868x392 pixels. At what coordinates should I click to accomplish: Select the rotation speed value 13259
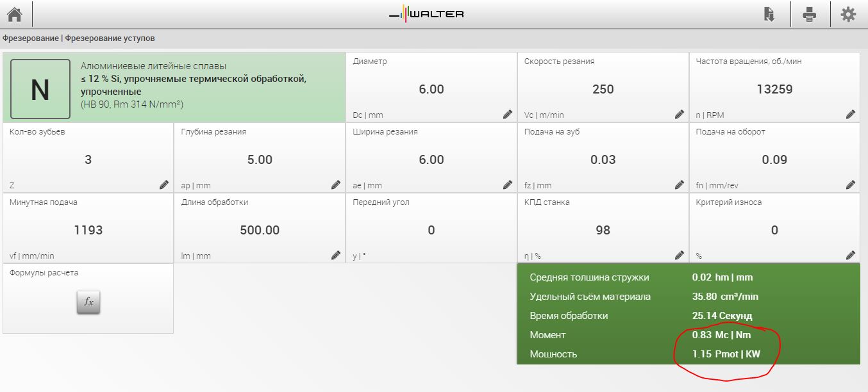[x=774, y=89]
